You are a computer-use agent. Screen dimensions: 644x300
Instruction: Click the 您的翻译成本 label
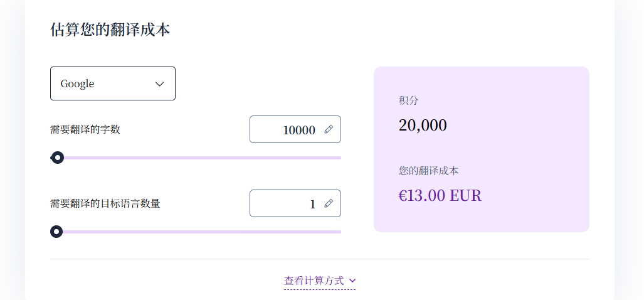pyautogui.click(x=429, y=171)
